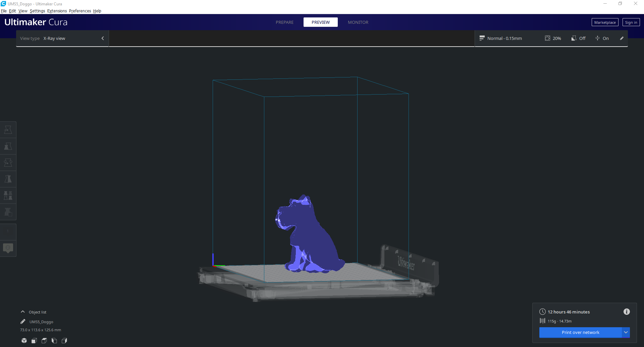The image size is (644, 347).
Task: Switch to the MONITOR tab
Action: point(358,22)
